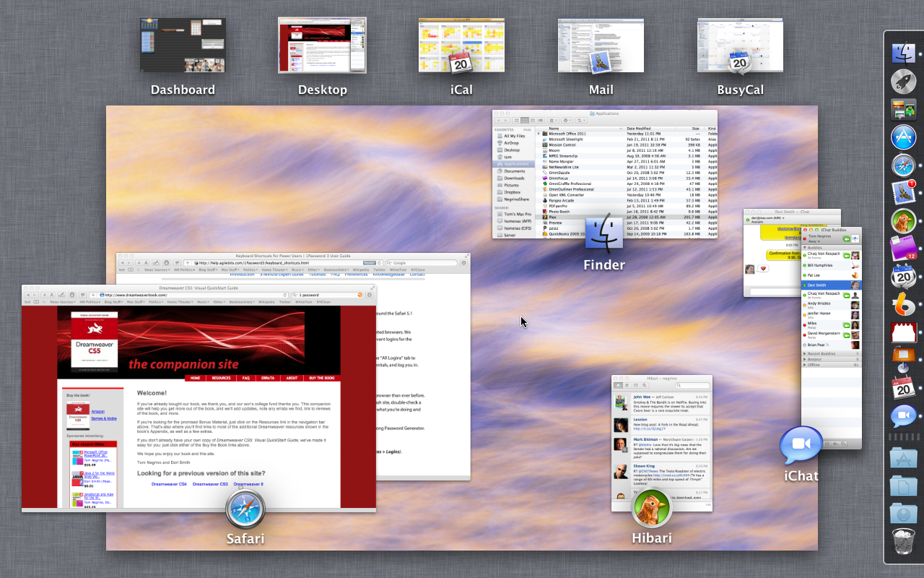Expand the Bonjour group in iChat
Screen dimensions: 924x578
click(x=805, y=359)
